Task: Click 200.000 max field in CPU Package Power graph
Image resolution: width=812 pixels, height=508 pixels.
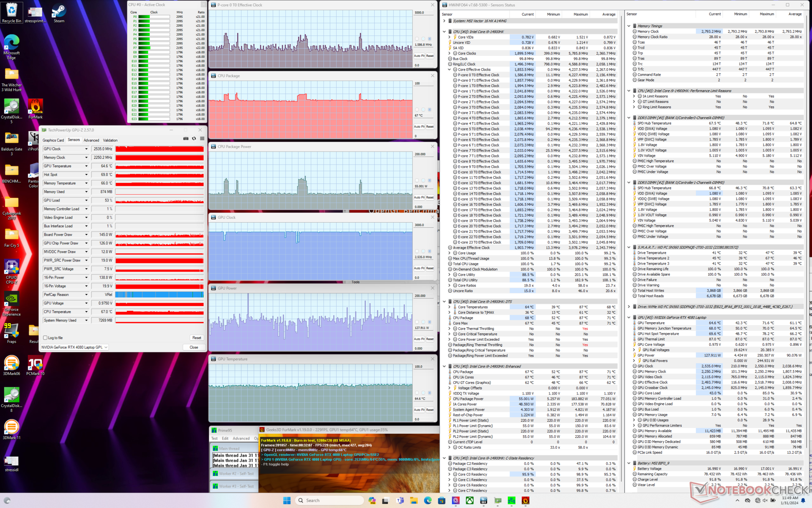Action: (424, 154)
